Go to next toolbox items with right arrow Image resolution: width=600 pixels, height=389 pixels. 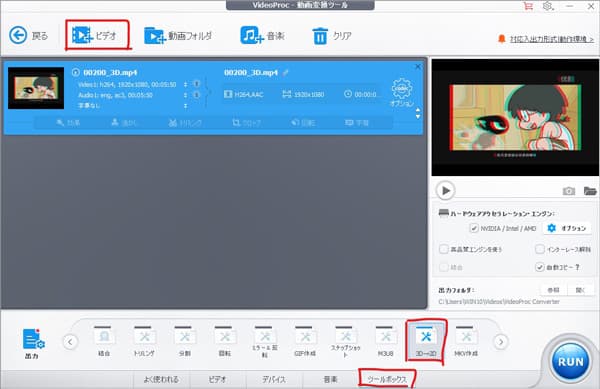click(501, 342)
